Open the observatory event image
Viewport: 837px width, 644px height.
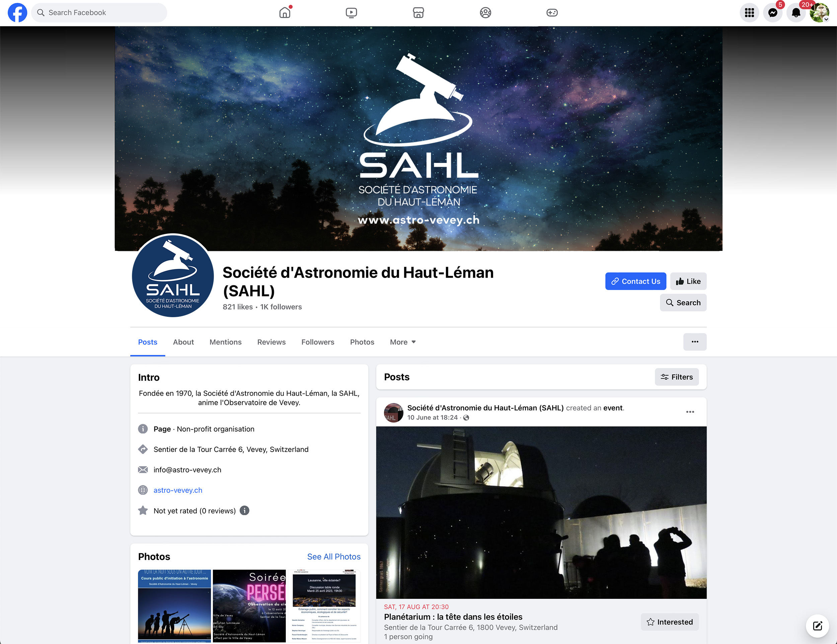pyautogui.click(x=541, y=512)
